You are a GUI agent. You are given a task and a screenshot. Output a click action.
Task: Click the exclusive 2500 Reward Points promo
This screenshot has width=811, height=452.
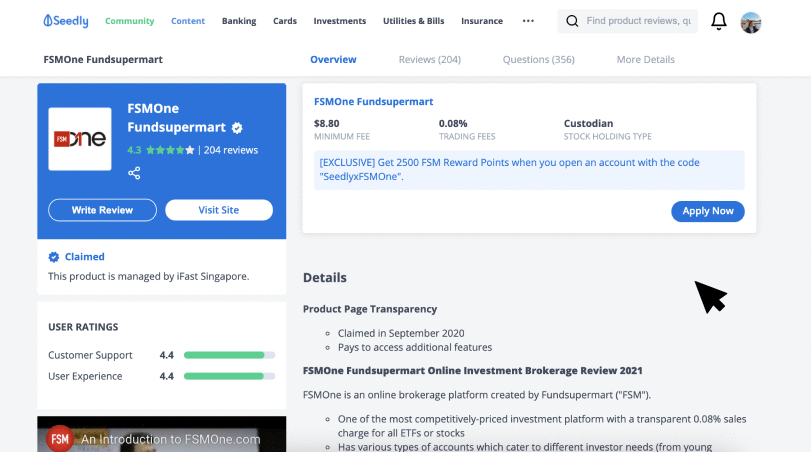pos(529,170)
